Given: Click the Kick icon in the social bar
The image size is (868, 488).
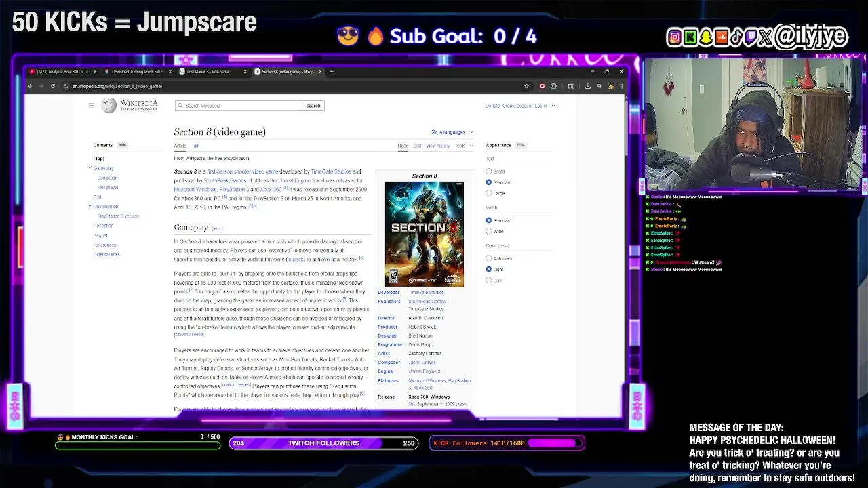Looking at the screenshot, I should (x=690, y=37).
